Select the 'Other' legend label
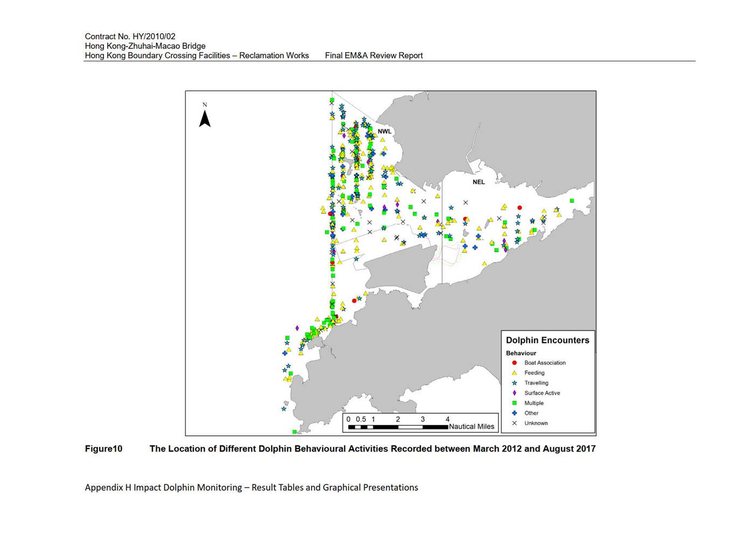The image size is (756, 535). pos(531,413)
